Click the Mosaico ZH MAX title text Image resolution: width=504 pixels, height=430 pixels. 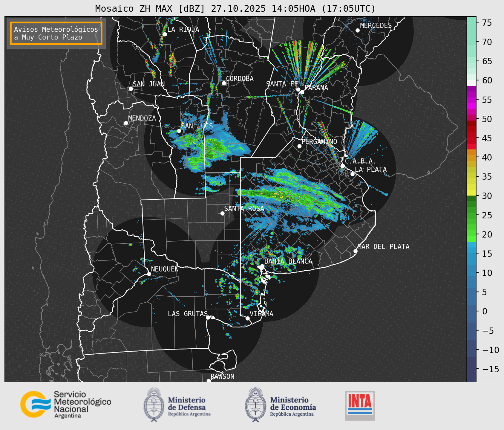[235, 9]
